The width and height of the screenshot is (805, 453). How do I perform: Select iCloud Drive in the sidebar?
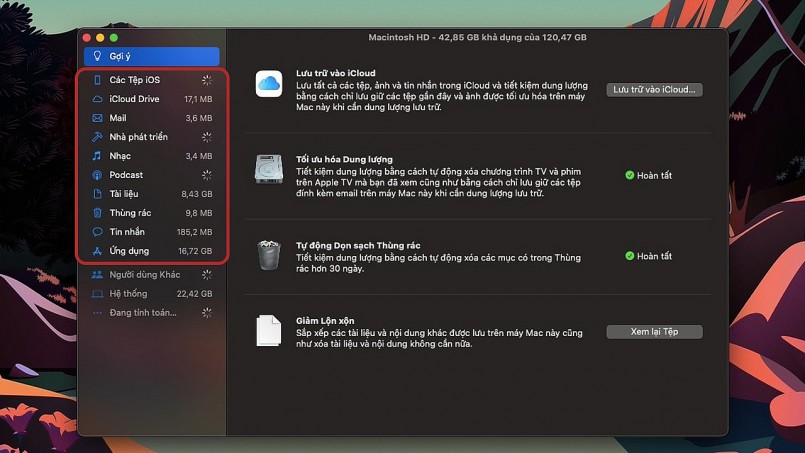(x=150, y=99)
